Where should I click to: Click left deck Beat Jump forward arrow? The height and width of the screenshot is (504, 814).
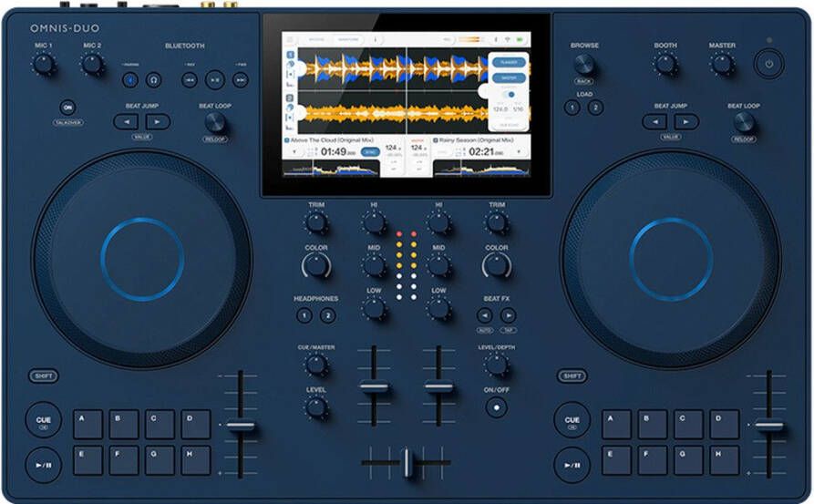[x=158, y=122]
